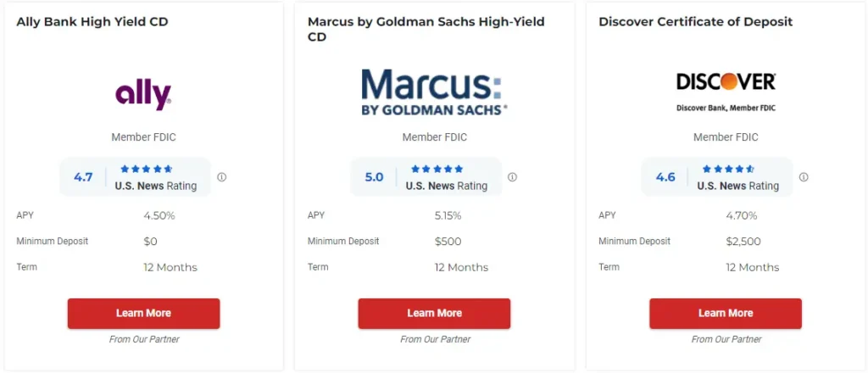Select the Discover $2,500 minimum deposit value
Viewport: 868px width, 373px height.
pos(743,242)
